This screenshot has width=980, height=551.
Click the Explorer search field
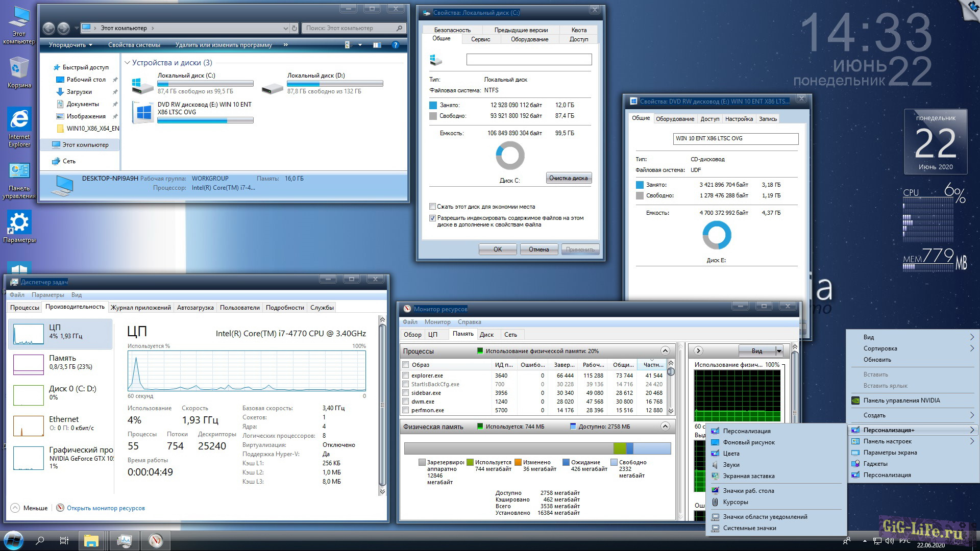coord(350,28)
